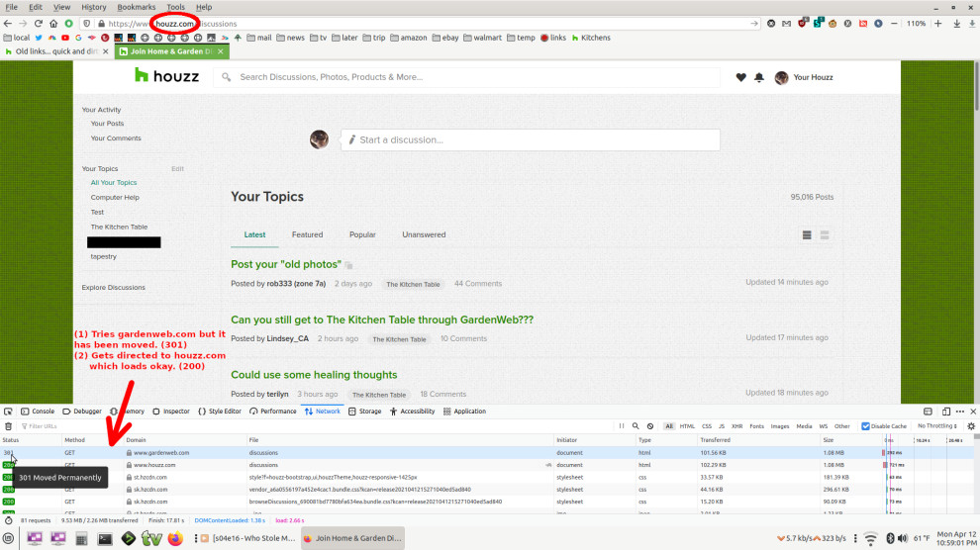
Task: Expand the news bookmarks folder
Action: 290,38
